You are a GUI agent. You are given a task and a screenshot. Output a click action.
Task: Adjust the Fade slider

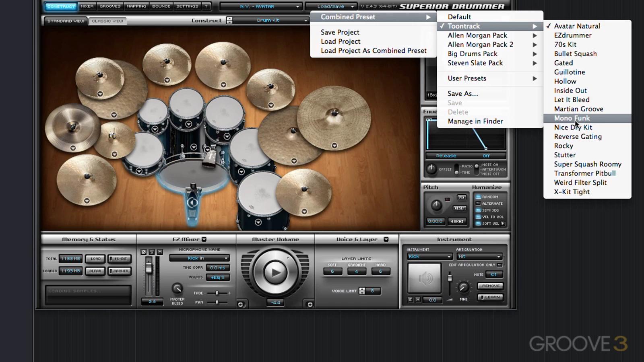[217, 293]
